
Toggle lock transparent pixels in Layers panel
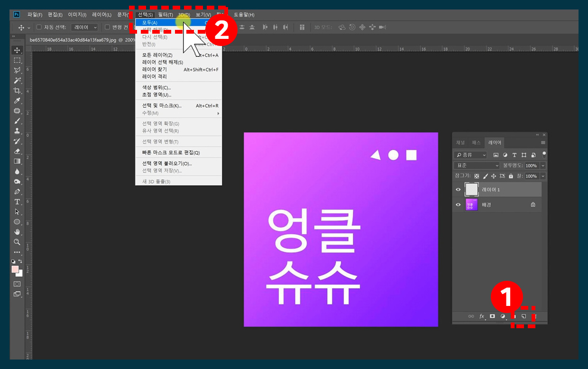click(x=477, y=176)
